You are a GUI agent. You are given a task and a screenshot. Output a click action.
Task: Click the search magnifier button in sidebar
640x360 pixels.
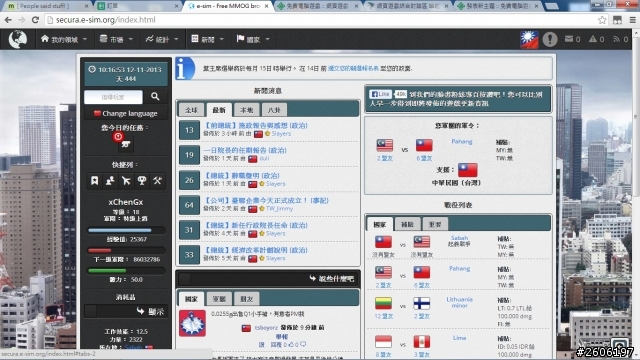tap(155, 96)
